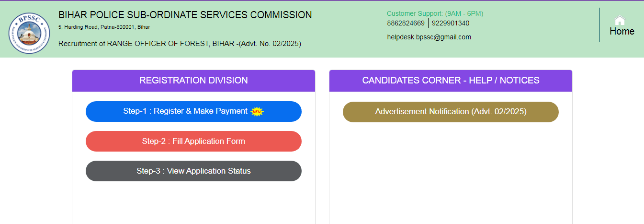Image resolution: width=644 pixels, height=224 pixels.
Task: Click the Candidates Corner - Help / Notices header
Action: pos(451,81)
